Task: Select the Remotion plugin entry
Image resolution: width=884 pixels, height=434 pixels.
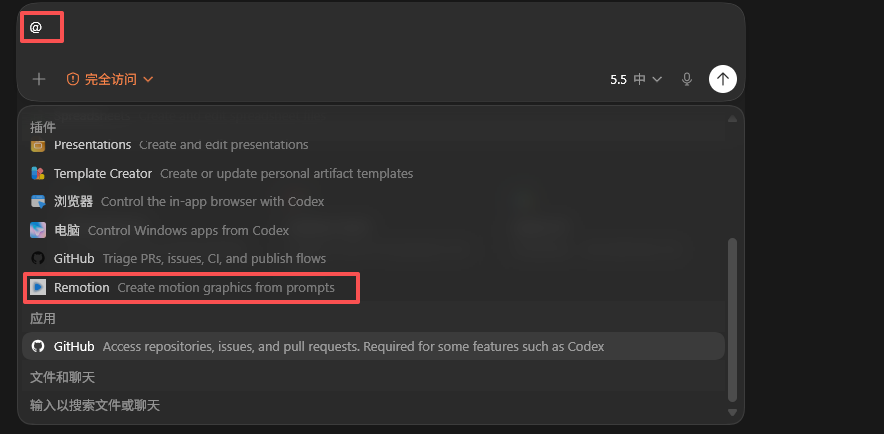Action: pos(192,287)
